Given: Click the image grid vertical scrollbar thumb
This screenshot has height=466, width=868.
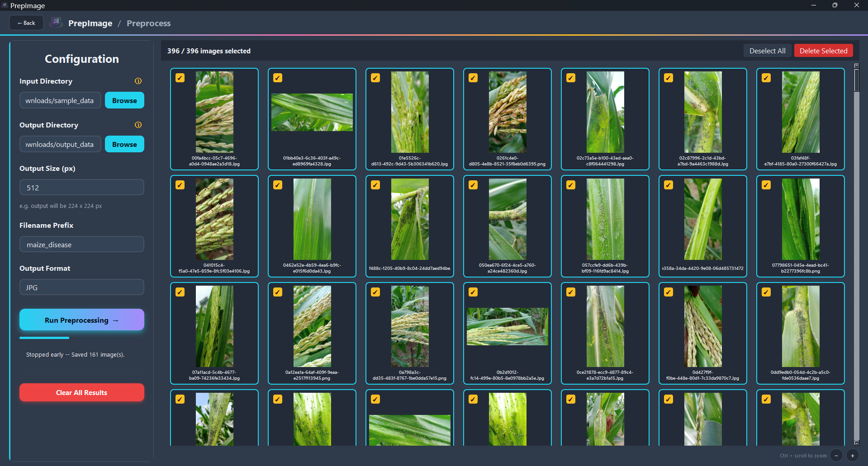Looking at the screenshot, I should coord(856,80).
